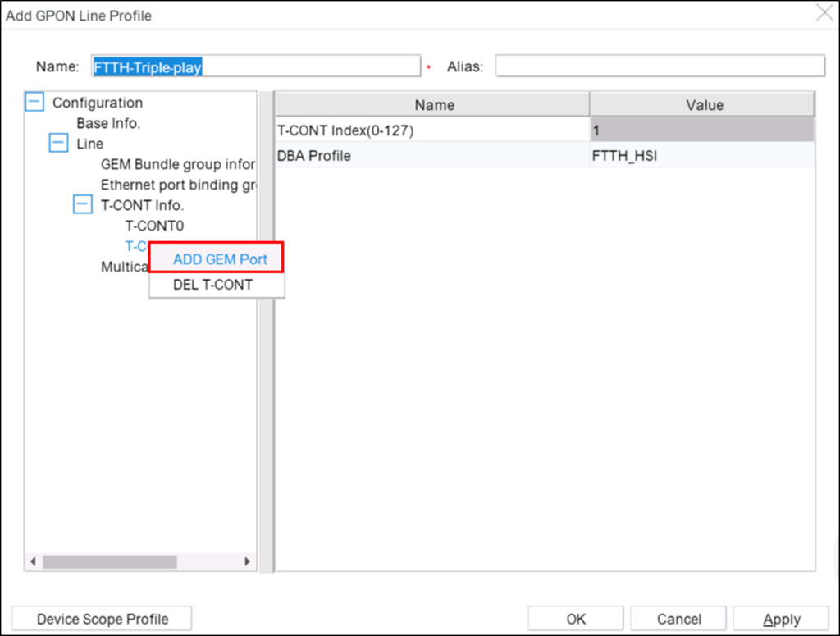Click the left arrow of the horizontal scrollbar
Image resolution: width=840 pixels, height=636 pixels.
33,561
